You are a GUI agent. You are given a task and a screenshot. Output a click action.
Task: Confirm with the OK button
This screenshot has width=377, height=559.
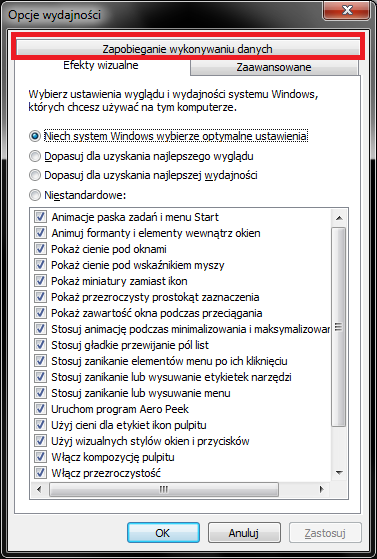[163, 533]
